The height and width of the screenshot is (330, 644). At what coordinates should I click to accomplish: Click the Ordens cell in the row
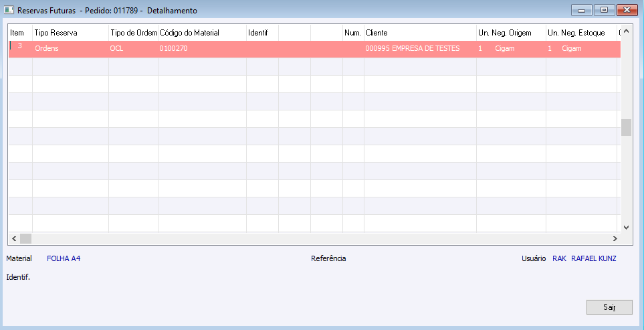tap(71, 48)
